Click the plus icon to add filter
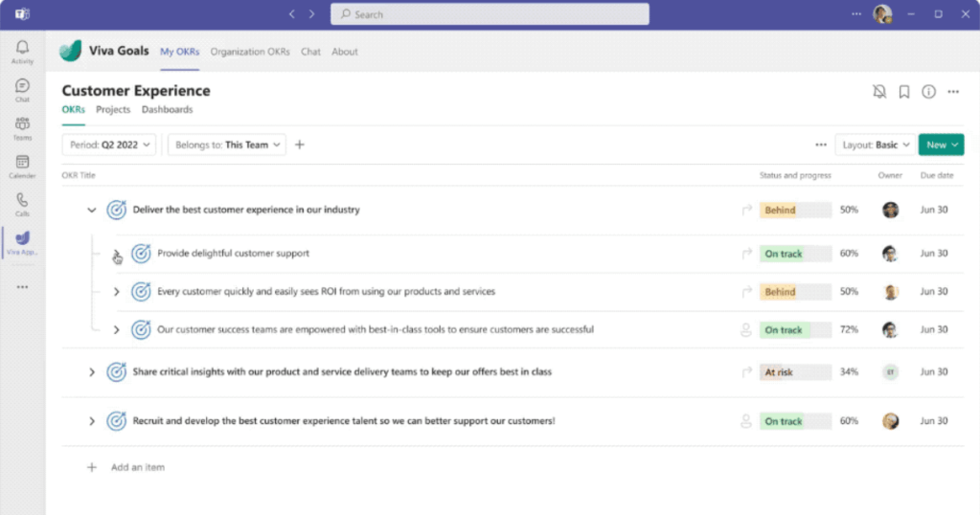The width and height of the screenshot is (980, 515). [x=300, y=145]
